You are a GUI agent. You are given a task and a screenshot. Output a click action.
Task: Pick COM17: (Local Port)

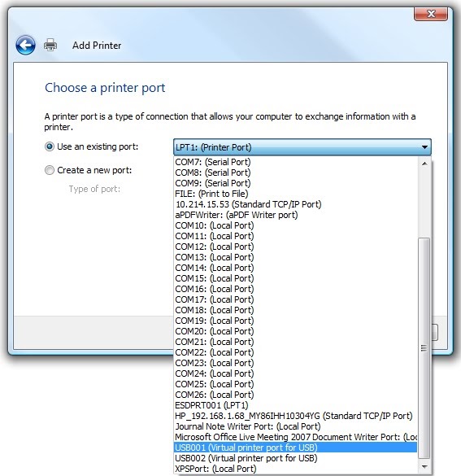point(296,299)
